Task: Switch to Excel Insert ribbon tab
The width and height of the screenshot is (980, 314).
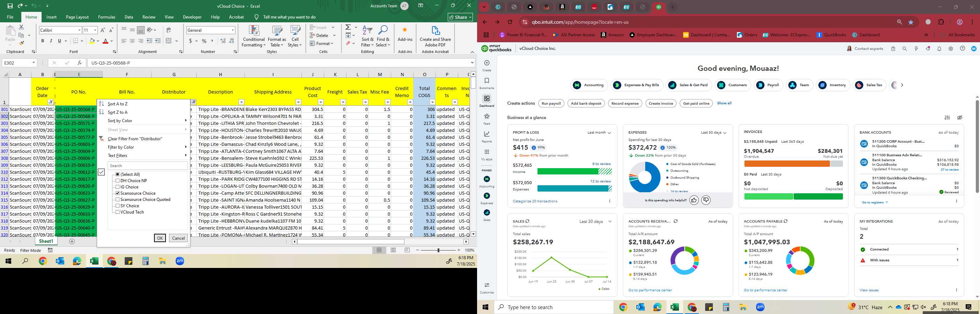Action: pyautogui.click(x=51, y=17)
